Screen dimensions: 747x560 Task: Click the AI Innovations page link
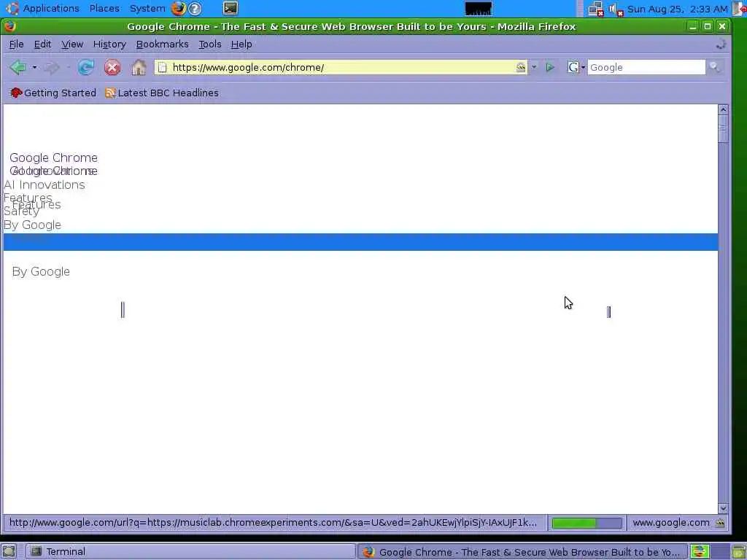pyautogui.click(x=44, y=184)
